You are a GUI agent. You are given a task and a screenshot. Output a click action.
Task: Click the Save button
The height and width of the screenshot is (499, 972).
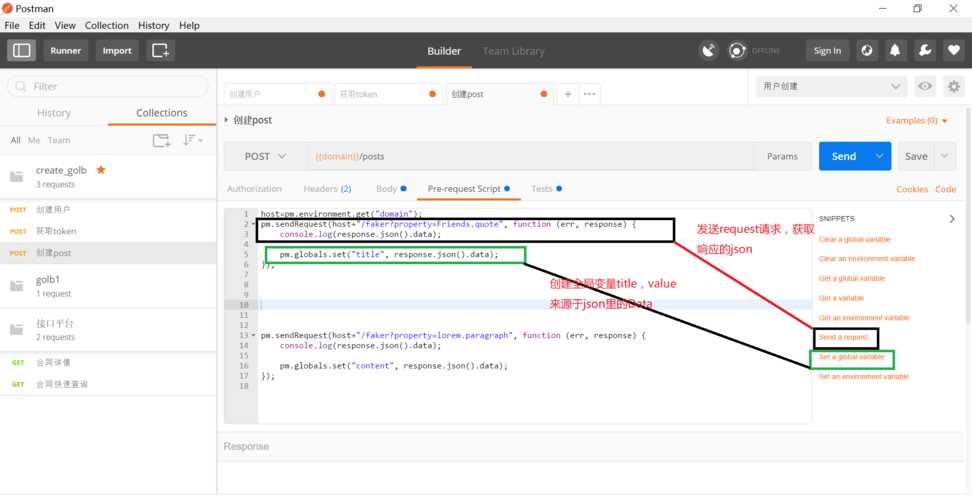click(916, 156)
